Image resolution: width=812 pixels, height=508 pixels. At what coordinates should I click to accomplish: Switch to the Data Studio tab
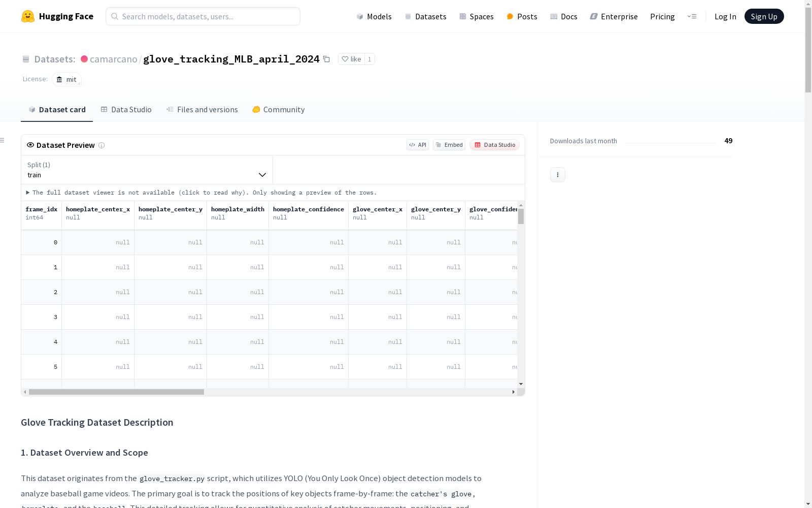pos(126,110)
